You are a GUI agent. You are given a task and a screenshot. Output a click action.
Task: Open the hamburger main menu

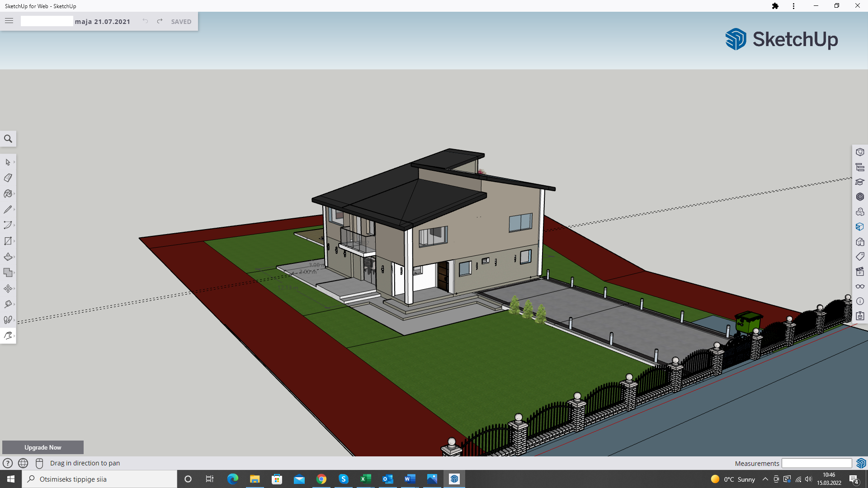pos(9,21)
